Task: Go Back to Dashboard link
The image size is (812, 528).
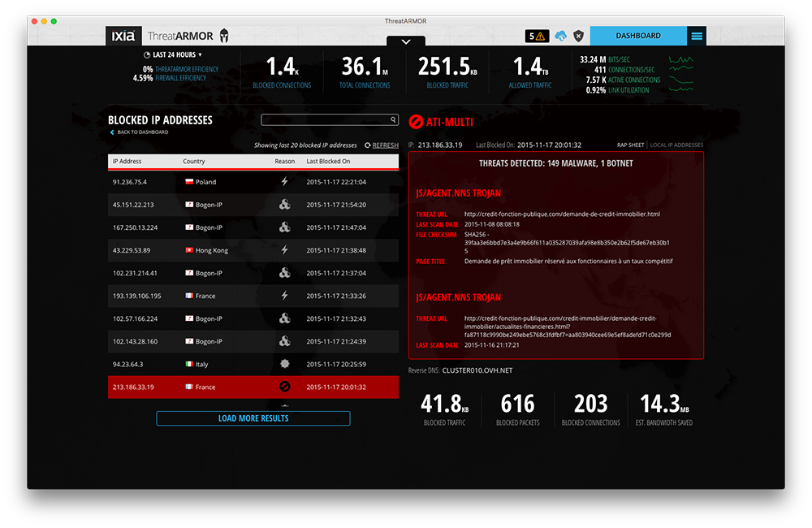Action: pyautogui.click(x=142, y=132)
